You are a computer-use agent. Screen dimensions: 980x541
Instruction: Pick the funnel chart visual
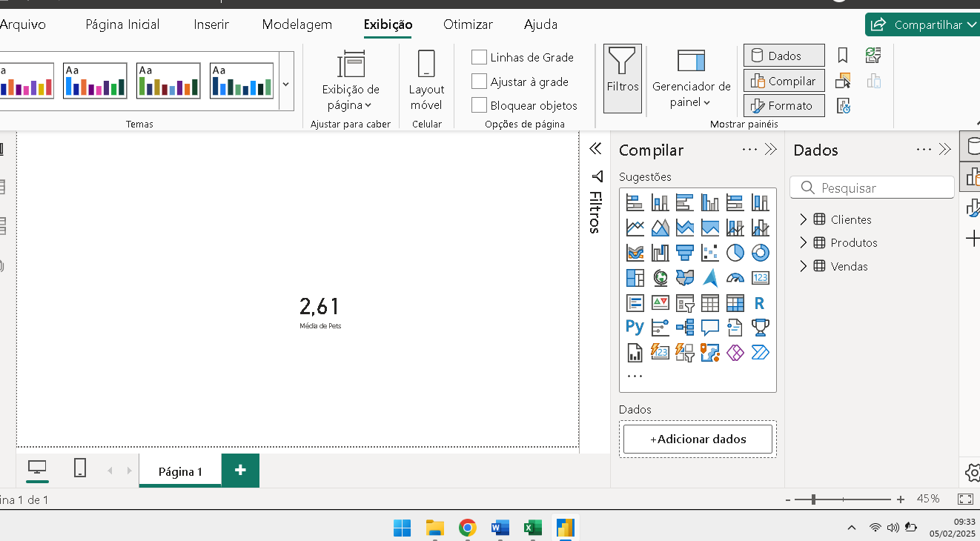coord(685,253)
